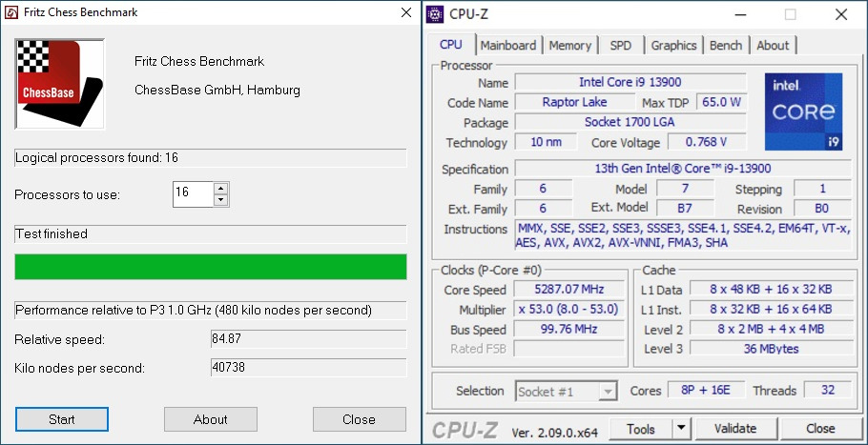Click the Cores value 8P + 16E
The image size is (868, 445).
click(x=706, y=391)
